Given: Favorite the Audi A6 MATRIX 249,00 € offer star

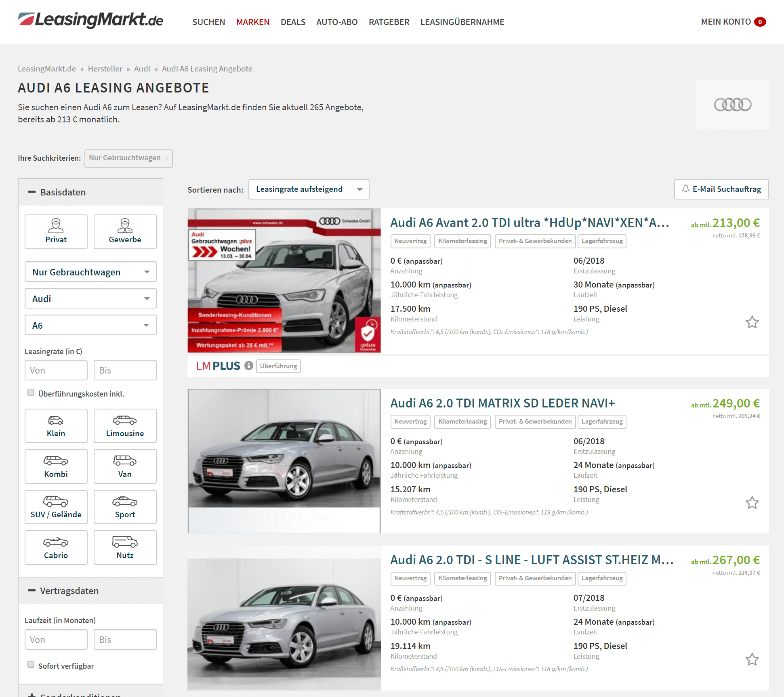Looking at the screenshot, I should tap(752, 503).
